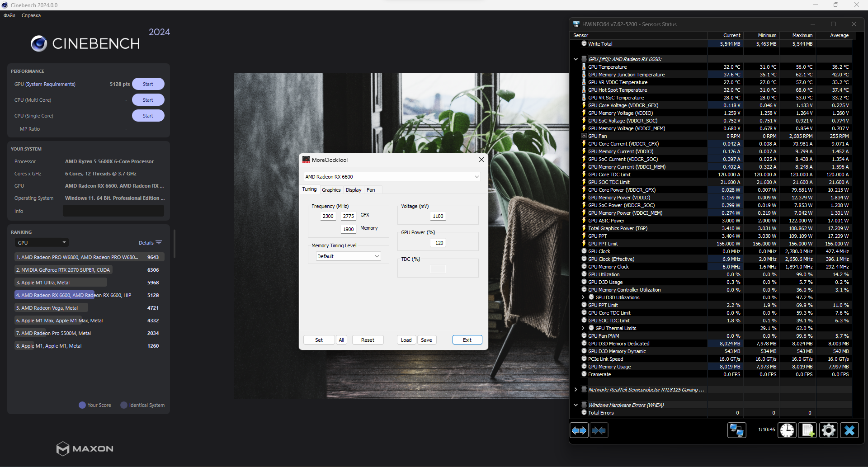Collapse the GPU [#0] AMD Radeon RX 6600 group
The image size is (868, 467).
coord(576,59)
